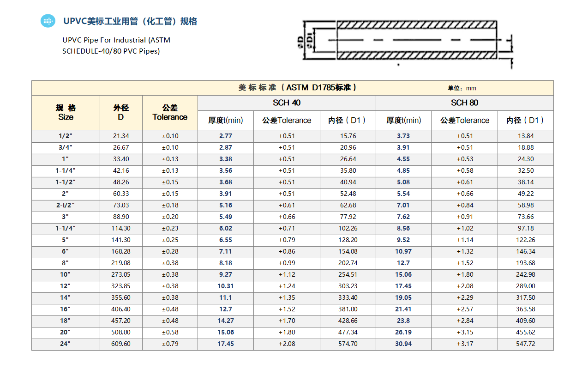Image resolution: width=588 pixels, height=376 pixels.
Task: Select the 2-I/2" size cell
Action: coord(66,205)
